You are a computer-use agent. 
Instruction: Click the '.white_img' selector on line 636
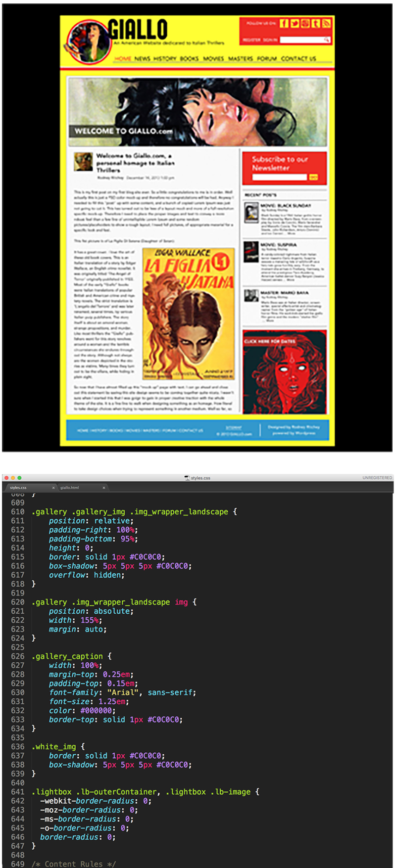pyautogui.click(x=54, y=747)
